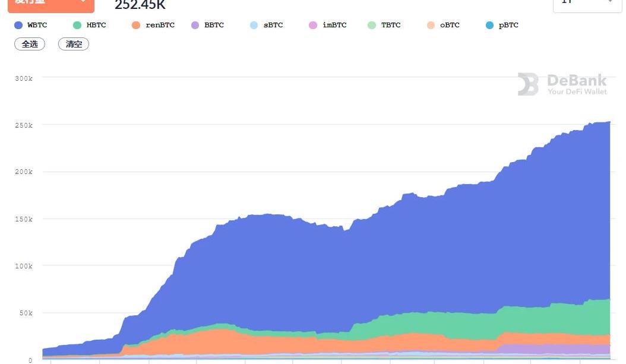Toggle the pBTC legend entry

coord(502,26)
